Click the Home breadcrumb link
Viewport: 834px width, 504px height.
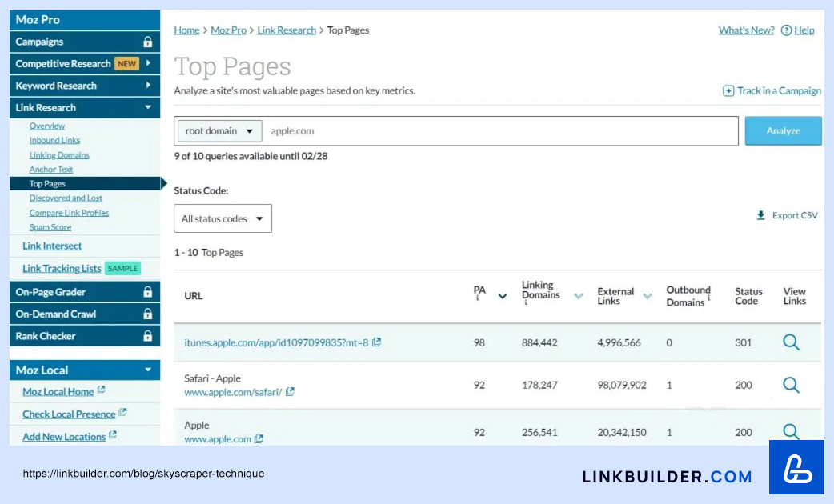coord(186,30)
